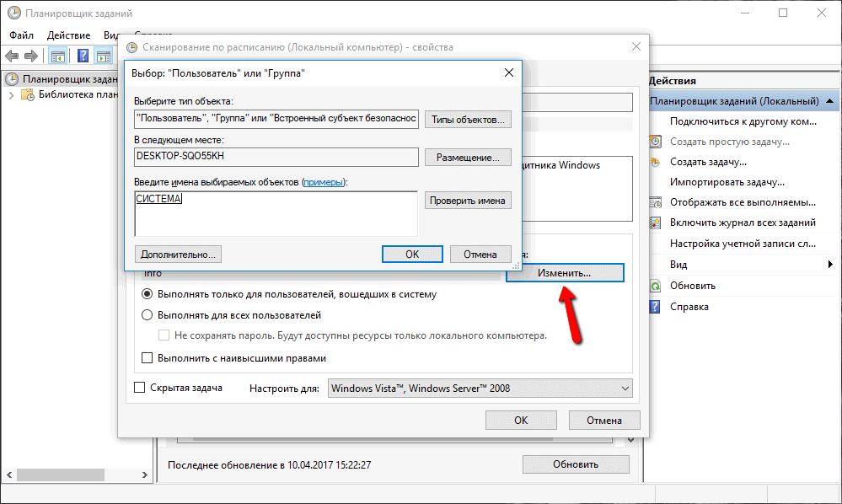Click the 'Создать простую задачу' icon

click(x=656, y=142)
